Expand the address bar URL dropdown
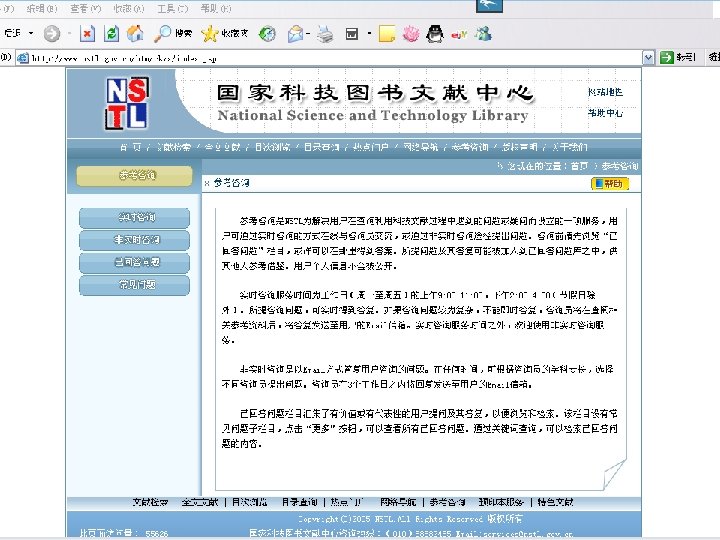This screenshot has height=540, width=720. 648,58
